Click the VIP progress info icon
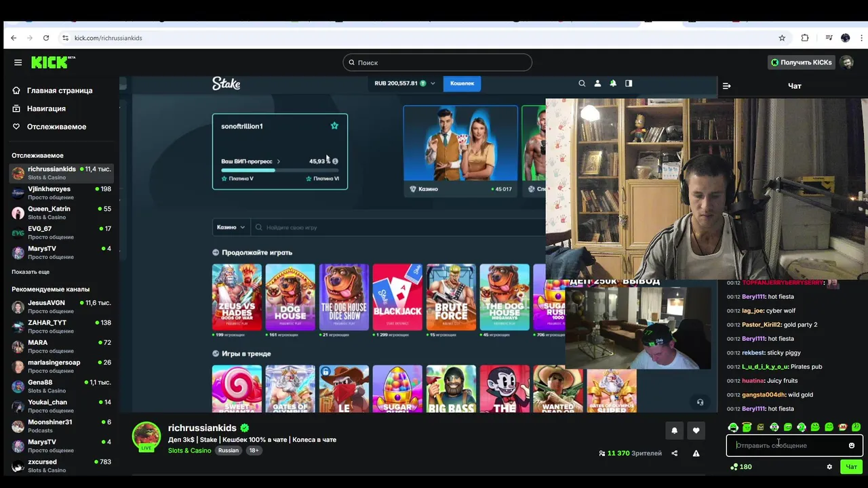This screenshot has width=868, height=488. 335,161
